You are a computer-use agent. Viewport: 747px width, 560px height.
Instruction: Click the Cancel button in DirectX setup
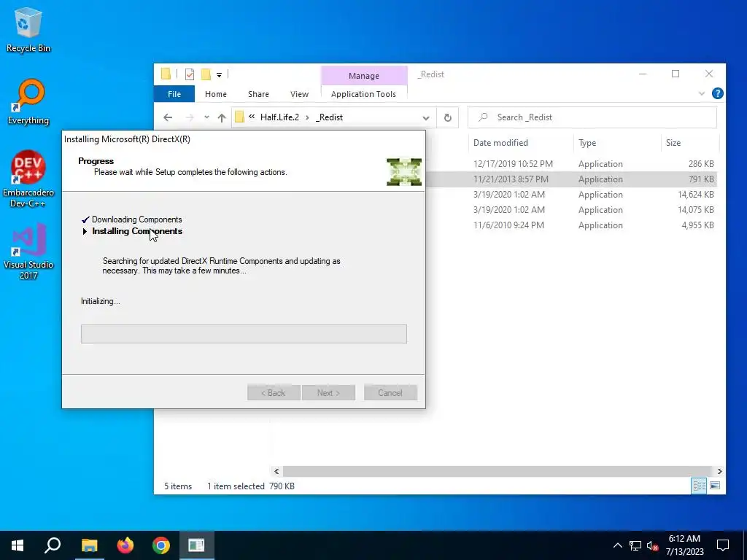pyautogui.click(x=391, y=393)
